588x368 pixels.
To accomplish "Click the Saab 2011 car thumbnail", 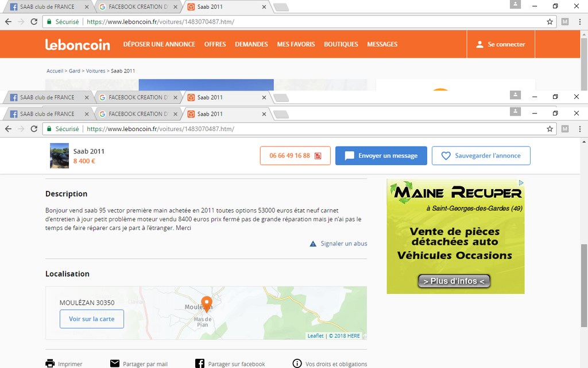I will point(59,155).
